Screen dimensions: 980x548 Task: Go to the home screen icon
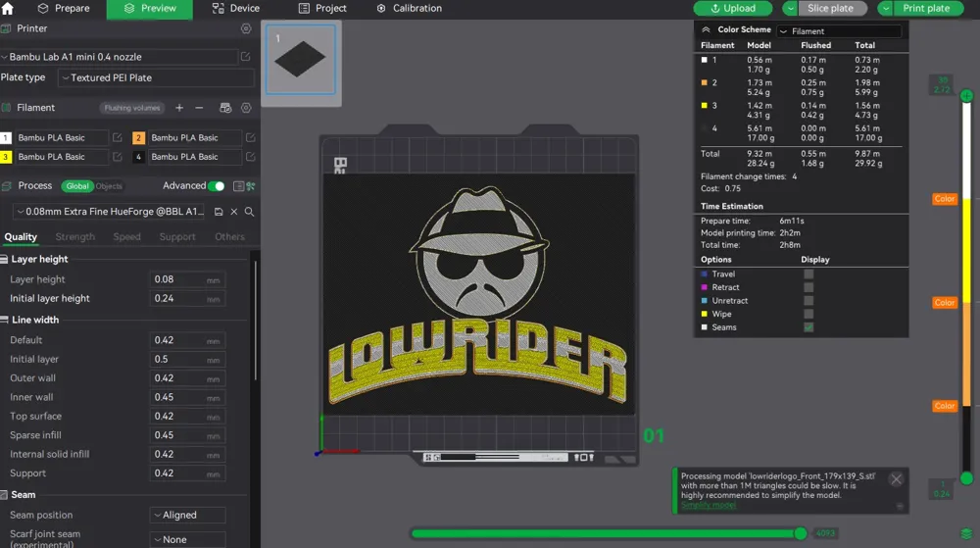coord(8,8)
